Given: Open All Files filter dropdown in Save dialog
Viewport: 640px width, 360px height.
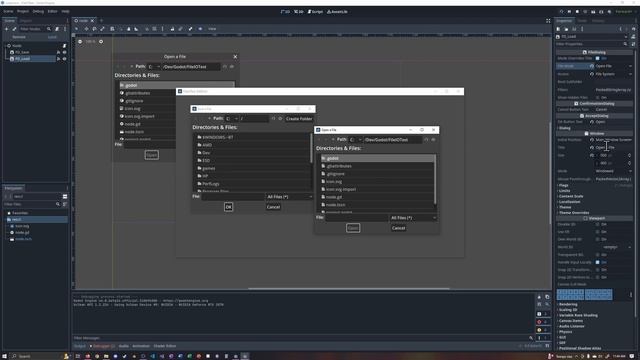Looking at the screenshot, I should pyautogui.click(x=289, y=197).
